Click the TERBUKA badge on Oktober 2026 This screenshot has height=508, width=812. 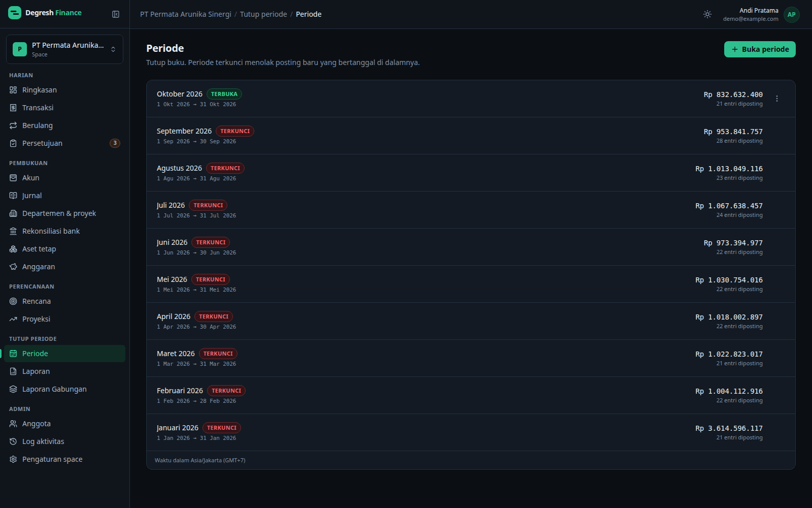(x=224, y=94)
